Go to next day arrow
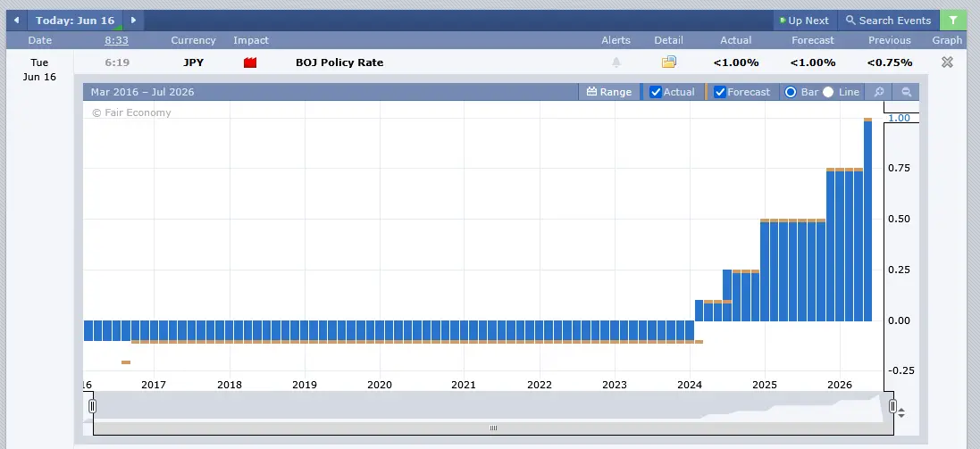The width and height of the screenshot is (980, 449). click(133, 20)
